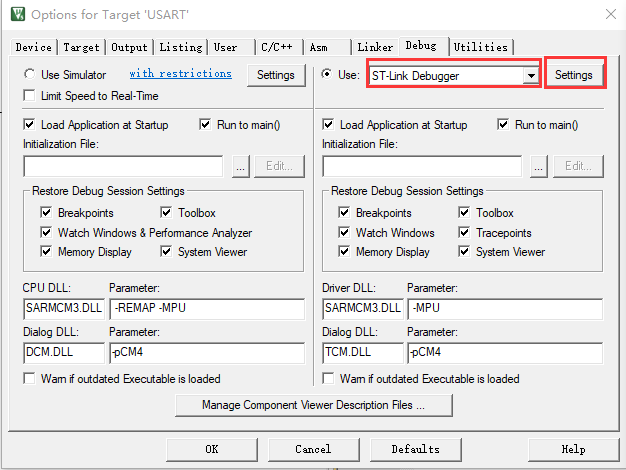626x470 pixels.
Task: Close the Options for Target dialog
Action: 609,15
